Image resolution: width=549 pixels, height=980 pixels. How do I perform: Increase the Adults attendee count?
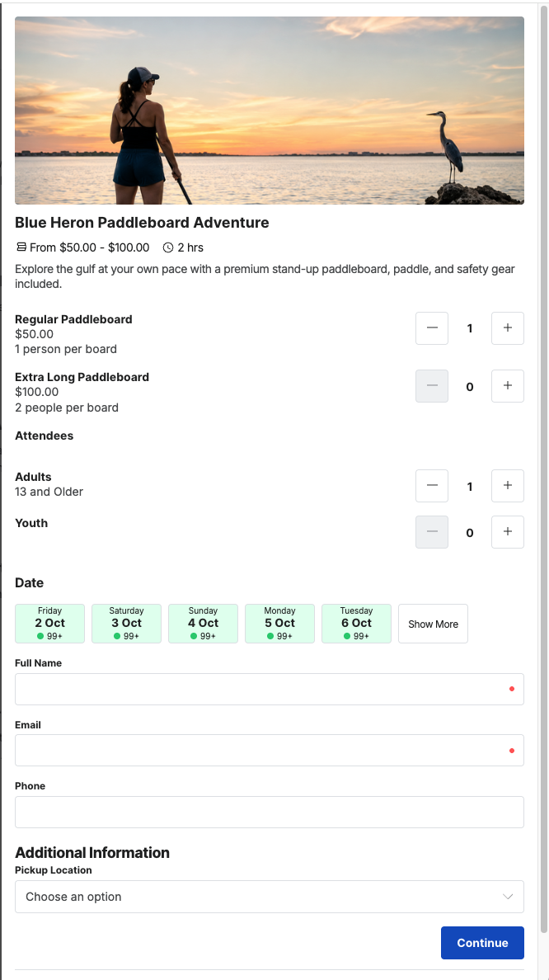coord(507,486)
